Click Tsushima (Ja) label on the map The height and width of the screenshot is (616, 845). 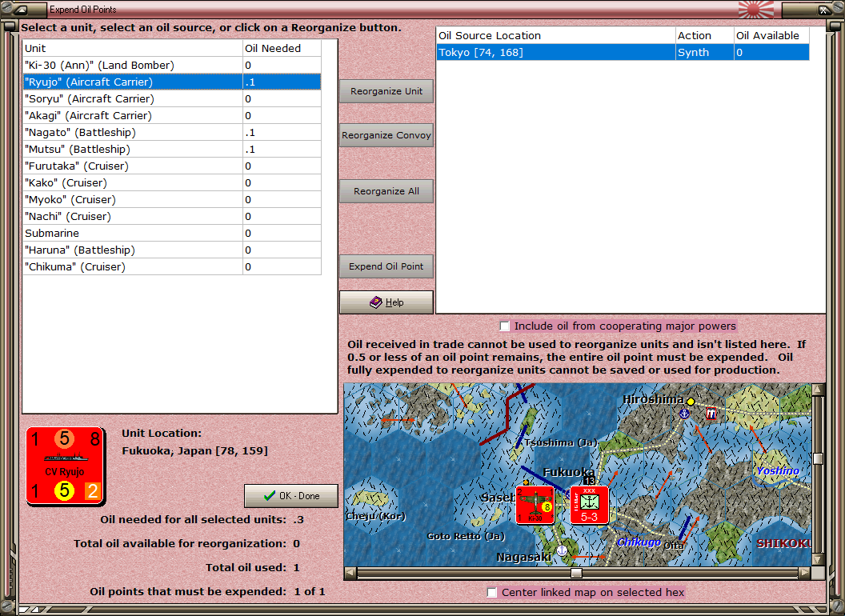click(x=560, y=442)
